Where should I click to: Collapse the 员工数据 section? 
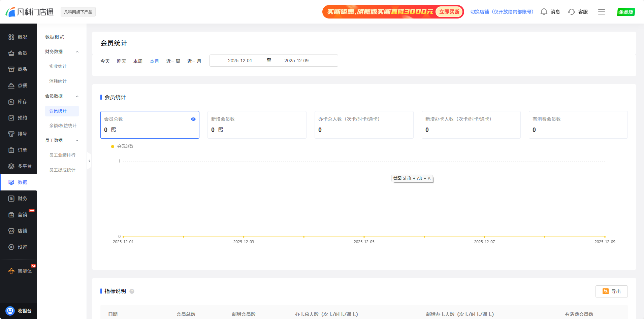point(77,140)
